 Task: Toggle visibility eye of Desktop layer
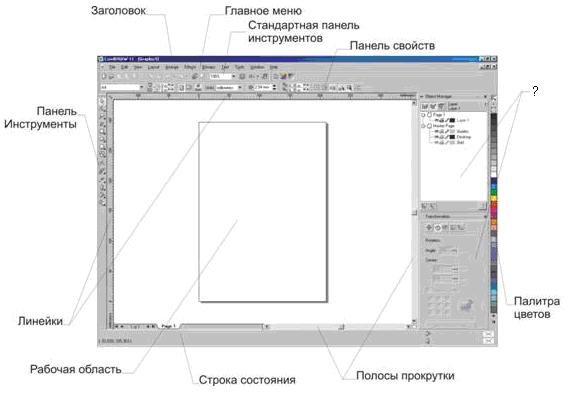click(x=436, y=137)
